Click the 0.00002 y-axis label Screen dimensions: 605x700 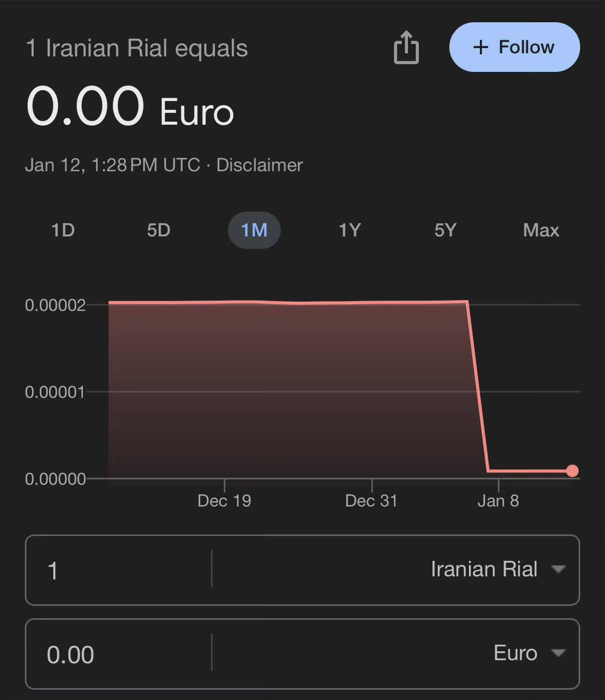coord(55,305)
